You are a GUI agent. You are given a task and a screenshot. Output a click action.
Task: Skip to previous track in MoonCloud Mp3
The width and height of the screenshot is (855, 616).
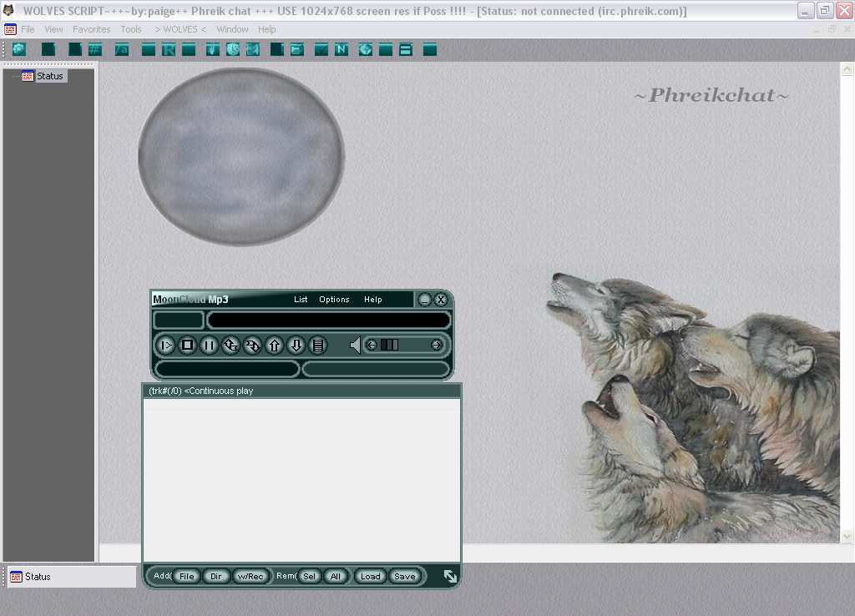[x=230, y=345]
